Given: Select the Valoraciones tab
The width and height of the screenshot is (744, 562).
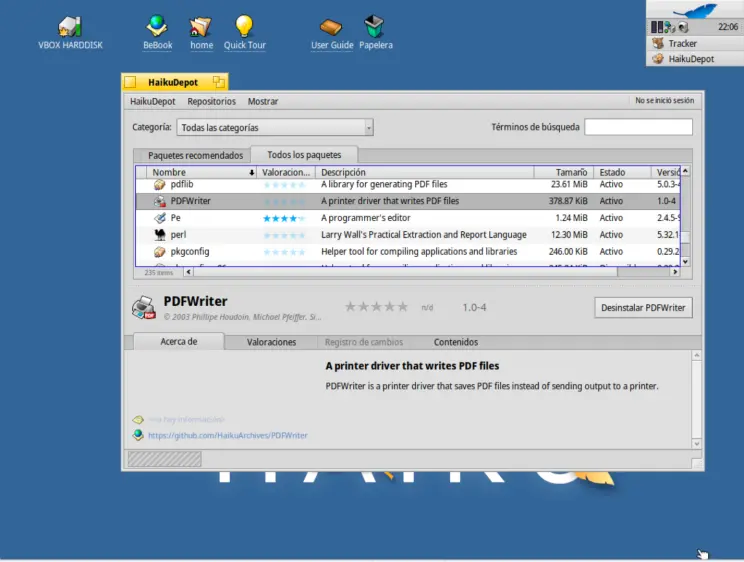Looking at the screenshot, I should tap(271, 342).
